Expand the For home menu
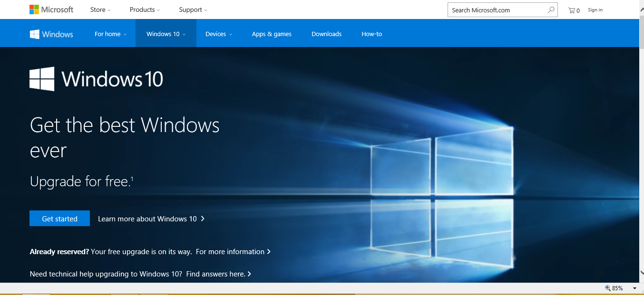 [x=110, y=34]
